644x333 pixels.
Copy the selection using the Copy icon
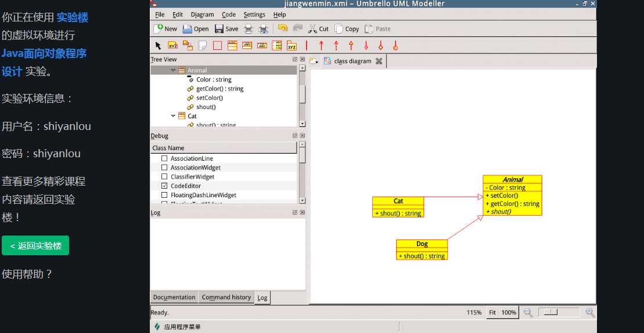[339, 28]
